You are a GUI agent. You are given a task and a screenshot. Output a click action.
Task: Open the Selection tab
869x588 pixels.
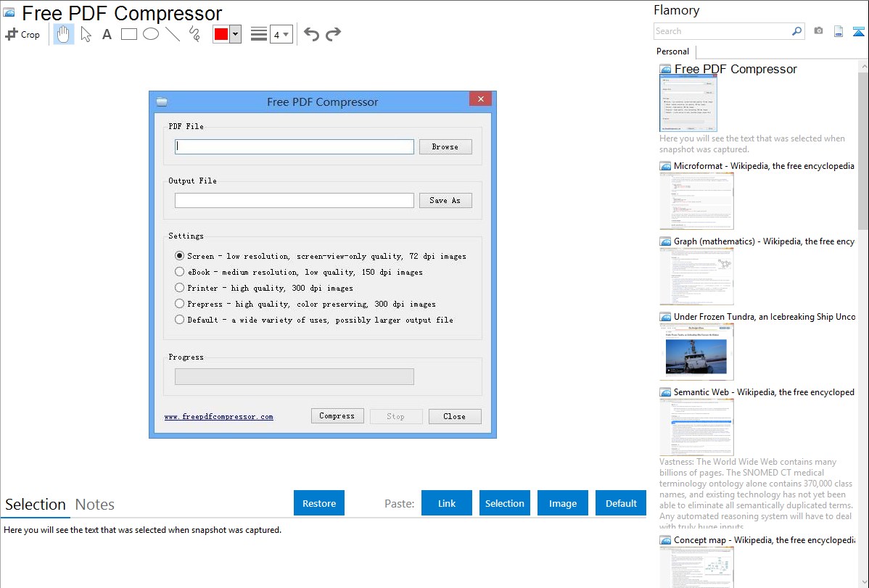click(x=36, y=505)
